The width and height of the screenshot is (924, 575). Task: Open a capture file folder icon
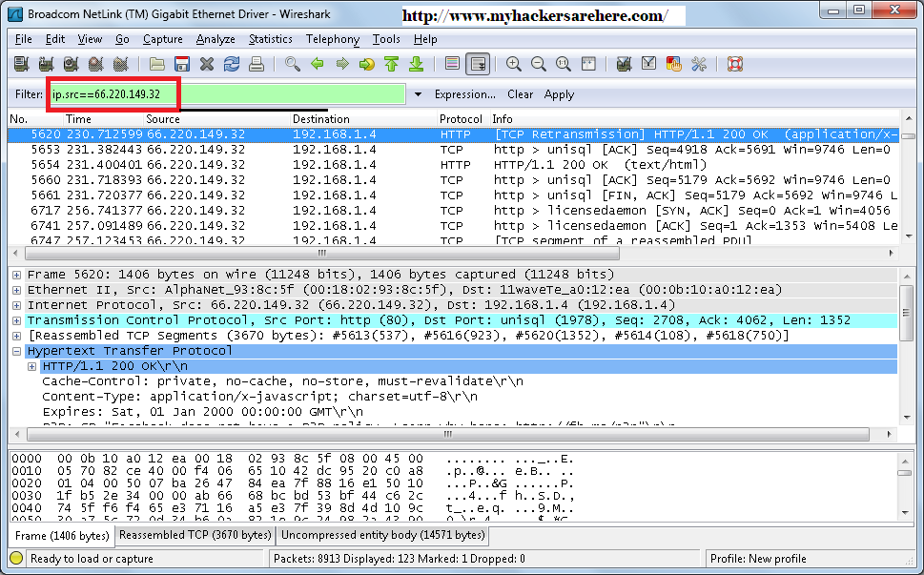pos(156,64)
